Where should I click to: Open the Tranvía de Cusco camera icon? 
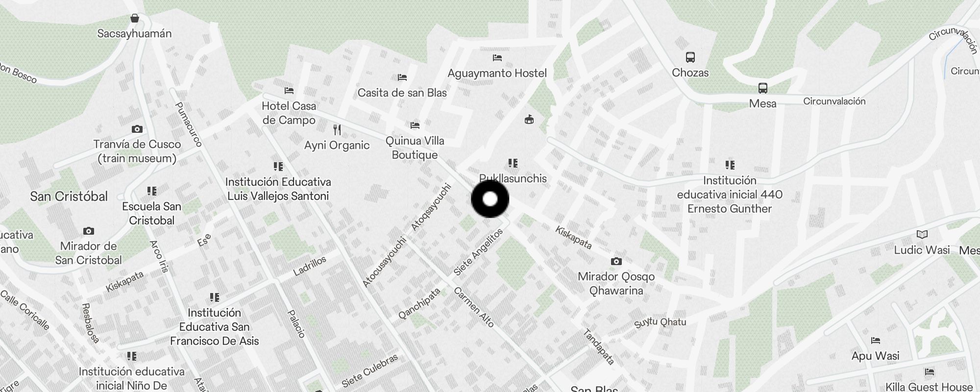[137, 129]
